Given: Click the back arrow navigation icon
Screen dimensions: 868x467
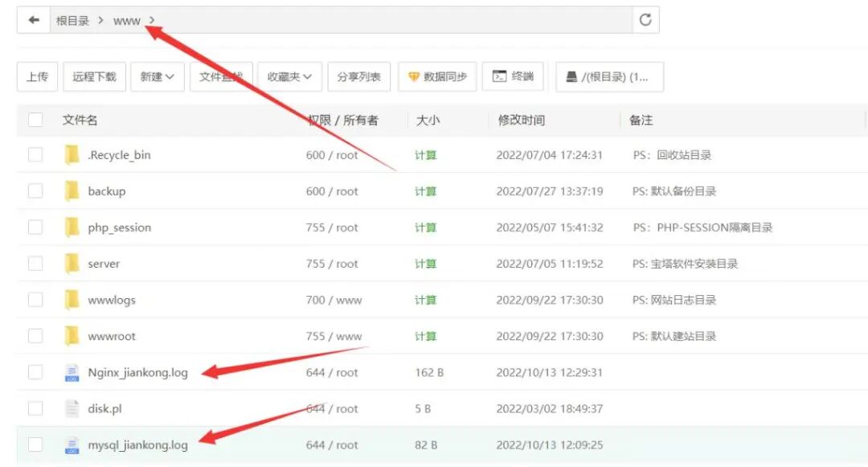Looking at the screenshot, I should (x=34, y=21).
